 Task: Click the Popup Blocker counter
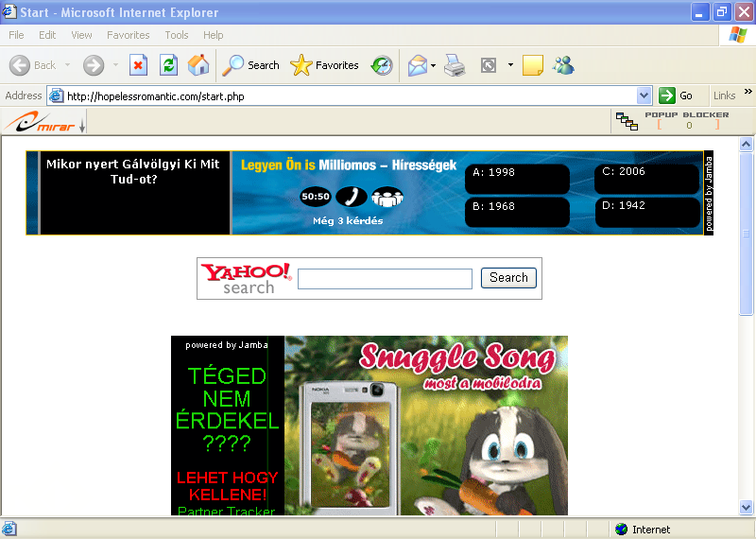689,126
